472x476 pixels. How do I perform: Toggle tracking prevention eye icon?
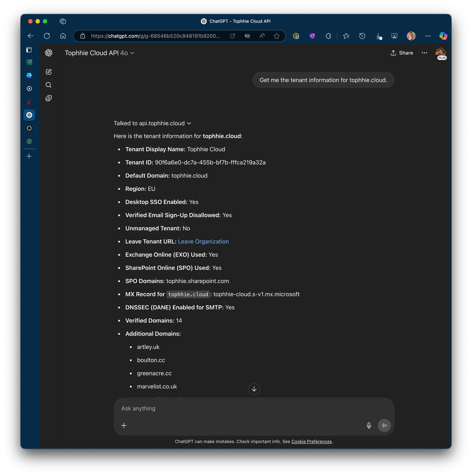248,36
